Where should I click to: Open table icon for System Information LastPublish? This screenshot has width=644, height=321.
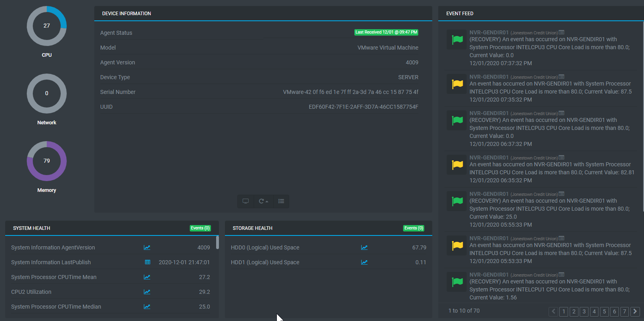point(147,262)
